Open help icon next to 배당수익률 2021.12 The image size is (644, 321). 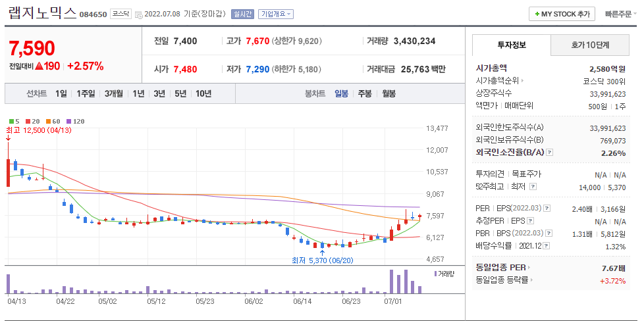[x=547, y=245]
